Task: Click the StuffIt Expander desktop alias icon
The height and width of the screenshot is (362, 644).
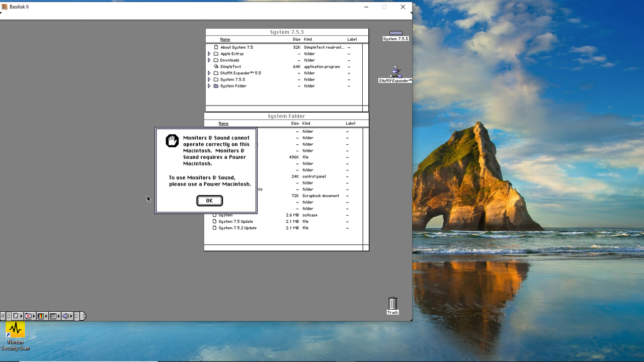Action: (x=395, y=71)
